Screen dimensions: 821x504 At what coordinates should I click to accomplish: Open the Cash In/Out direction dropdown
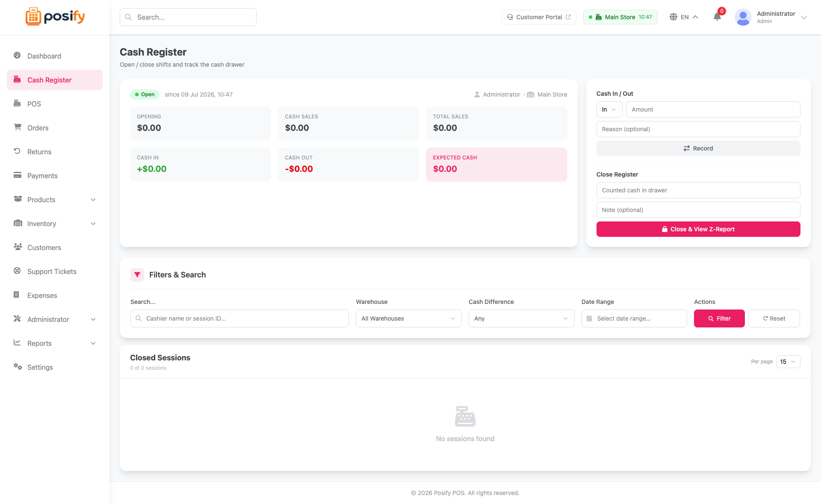pyautogui.click(x=609, y=109)
